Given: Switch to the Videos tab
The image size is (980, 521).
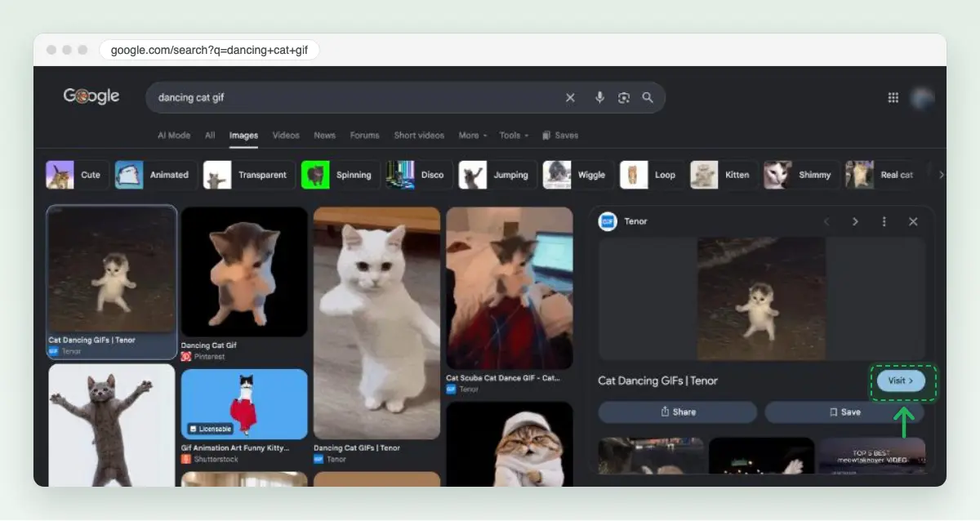Looking at the screenshot, I should point(286,136).
